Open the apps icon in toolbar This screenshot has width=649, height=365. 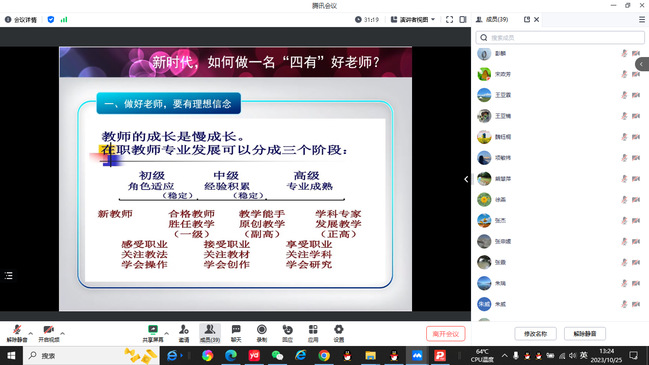(x=313, y=333)
